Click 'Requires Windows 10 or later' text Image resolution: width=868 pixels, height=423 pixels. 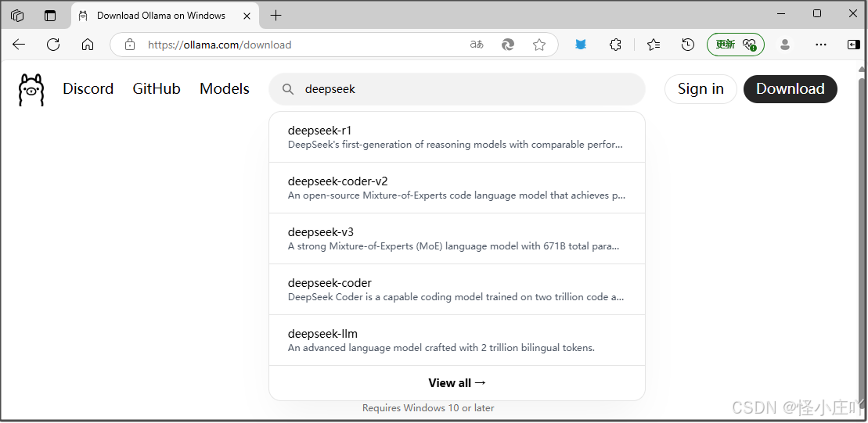(428, 408)
